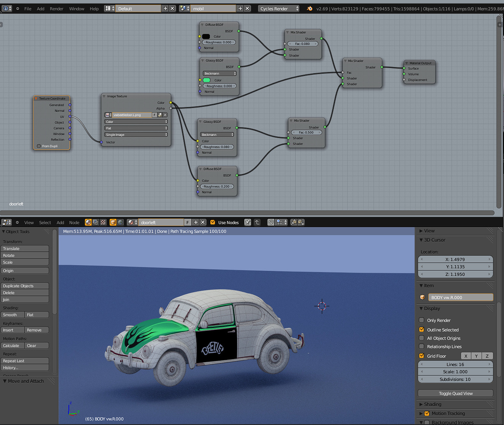The width and height of the screenshot is (504, 425).
Task: Open the Window menu
Action: coord(77,8)
